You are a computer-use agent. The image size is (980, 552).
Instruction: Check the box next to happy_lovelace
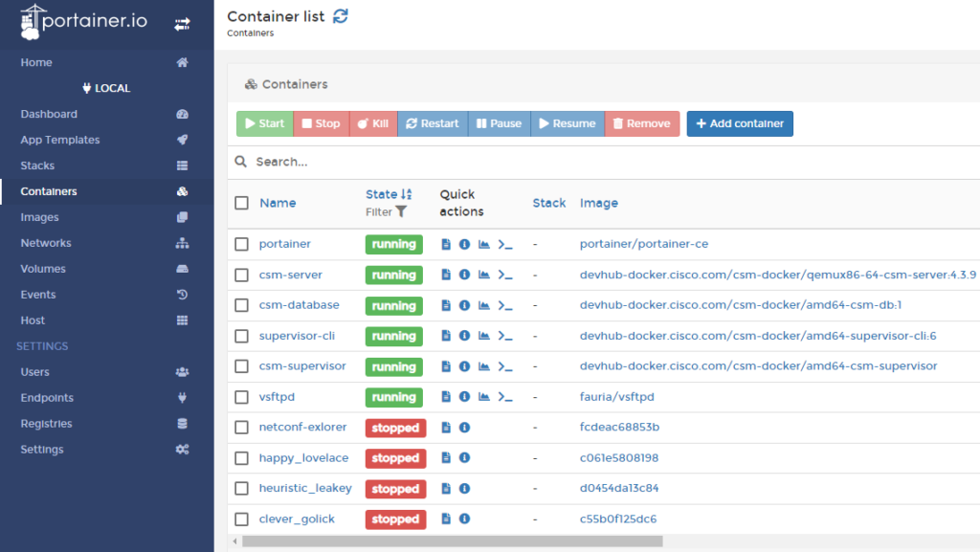(242, 458)
